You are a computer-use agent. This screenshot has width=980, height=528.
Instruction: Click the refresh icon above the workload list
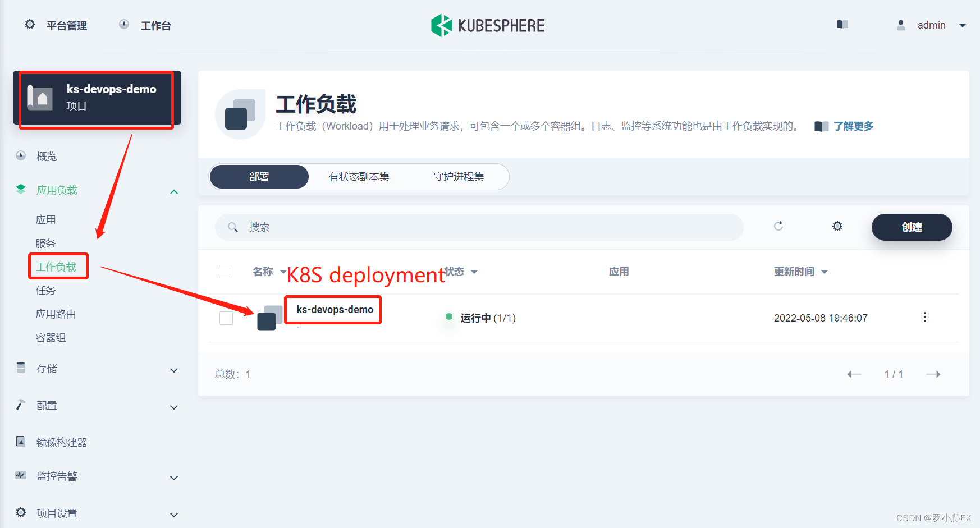778,226
